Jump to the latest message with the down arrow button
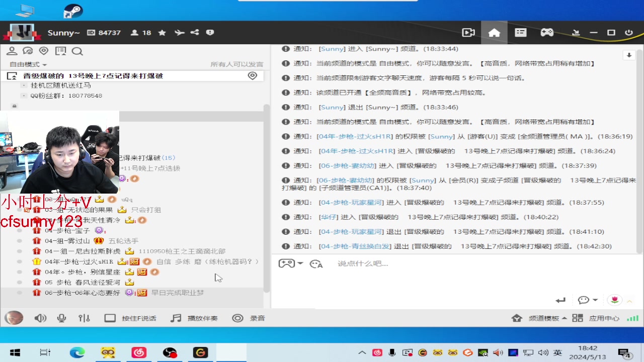Screen dimensions: 644x362 tap(629, 55)
